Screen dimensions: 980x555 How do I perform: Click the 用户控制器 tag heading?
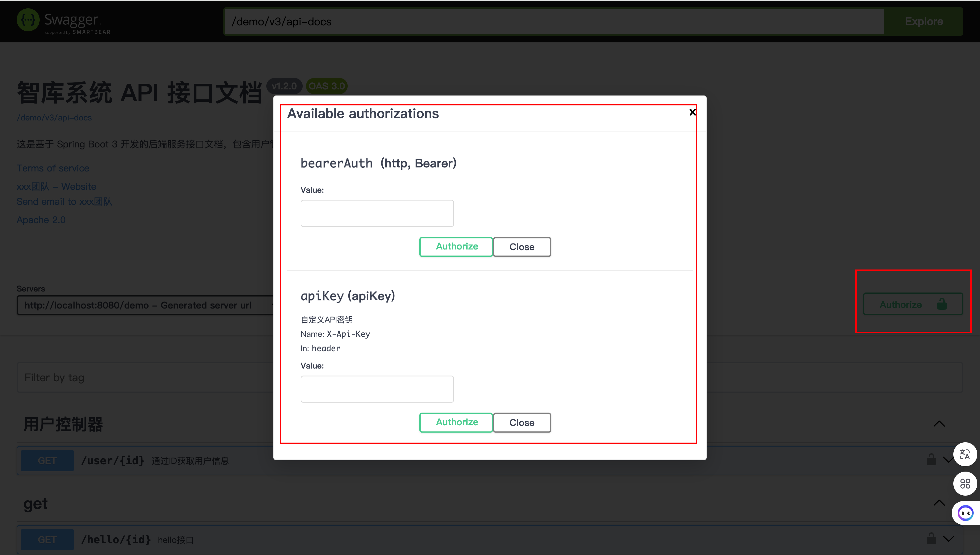[63, 424]
